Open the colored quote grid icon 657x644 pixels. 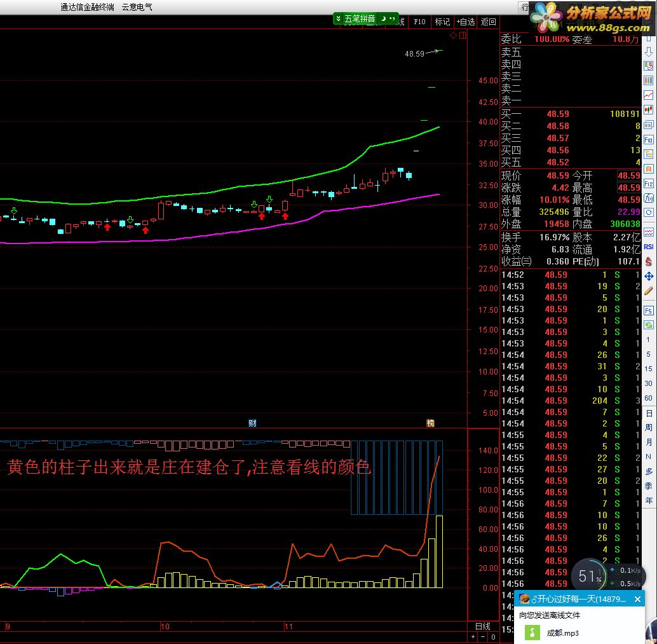[x=649, y=81]
